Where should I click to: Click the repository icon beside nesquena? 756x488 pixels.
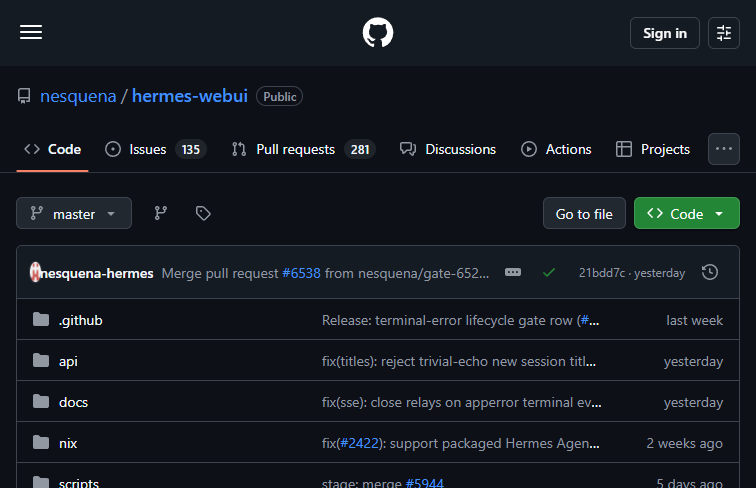tap(24, 96)
